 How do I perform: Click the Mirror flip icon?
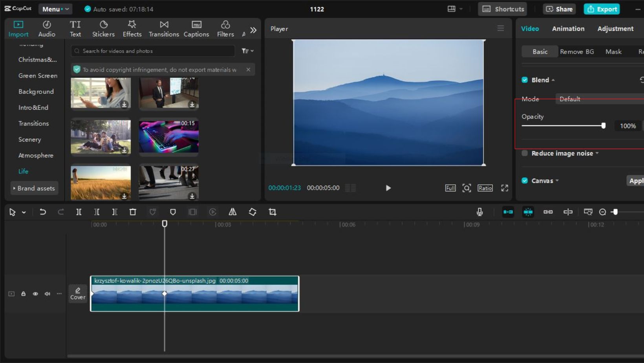[232, 212]
